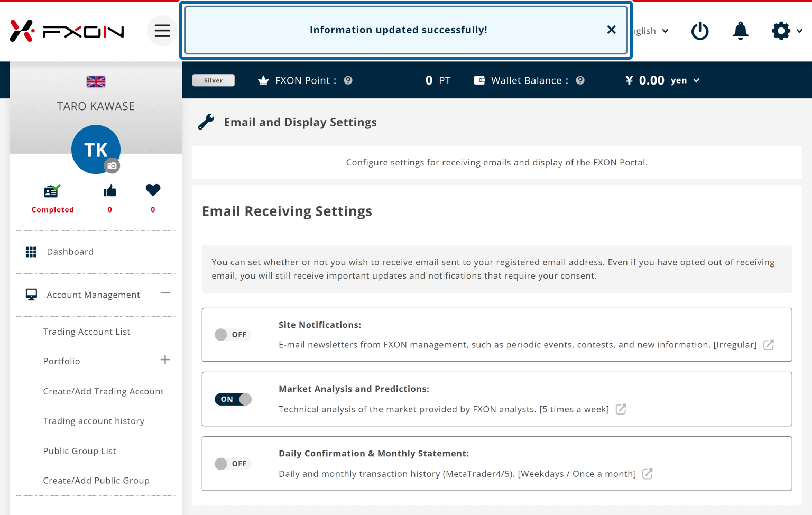
Task: Open Create/Add Public Group
Action: 96,481
